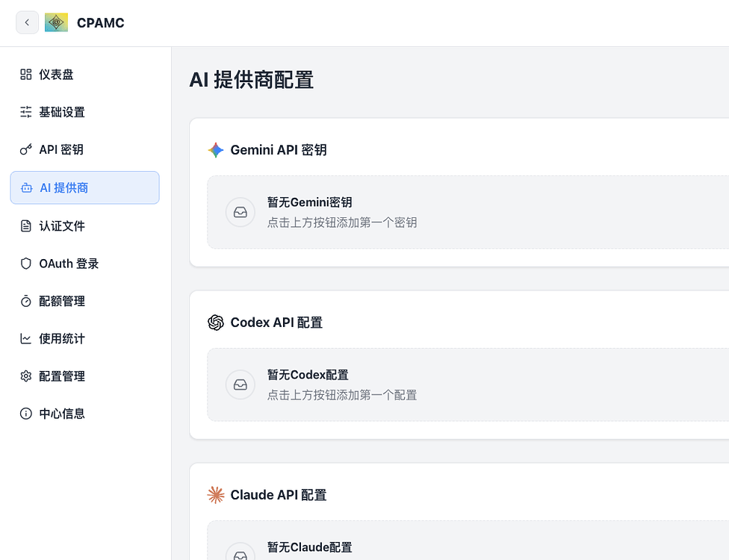The height and width of the screenshot is (560, 729).
Task: Click the shield icon beside OAuth 登录
Action: pyautogui.click(x=26, y=264)
